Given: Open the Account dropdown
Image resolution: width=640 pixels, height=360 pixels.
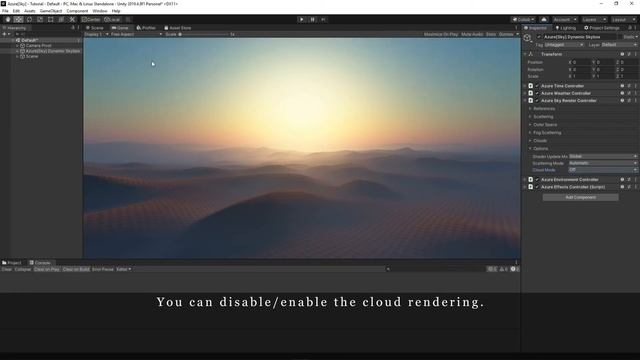Looking at the screenshot, I should point(565,20).
